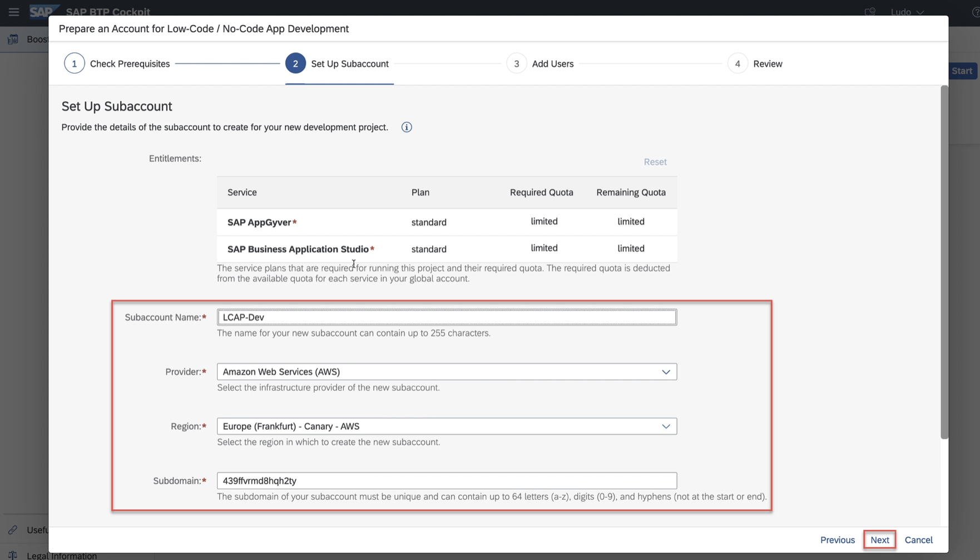Click the Previous button
The image size is (980, 560).
tap(837, 540)
